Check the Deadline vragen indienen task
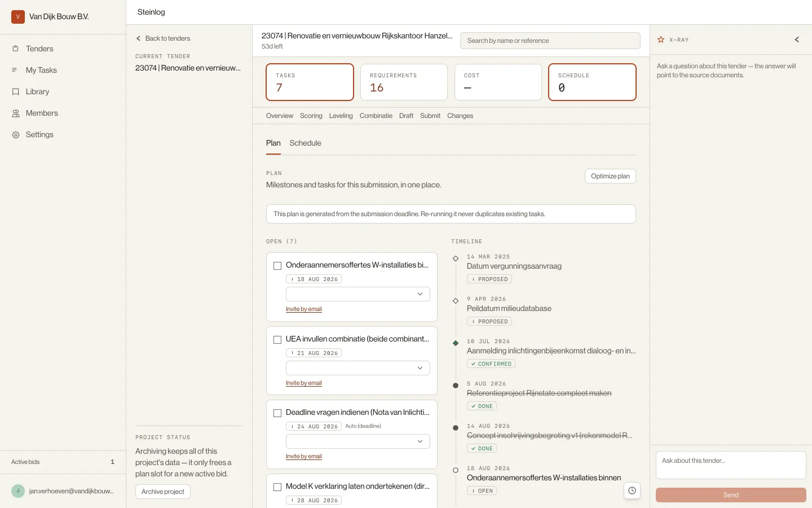 (x=277, y=413)
